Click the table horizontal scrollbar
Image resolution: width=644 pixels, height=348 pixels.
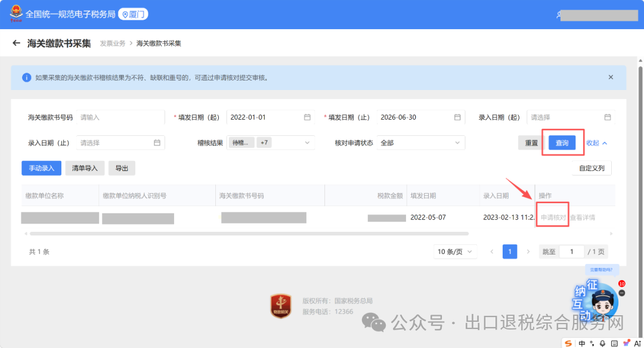pos(249,234)
